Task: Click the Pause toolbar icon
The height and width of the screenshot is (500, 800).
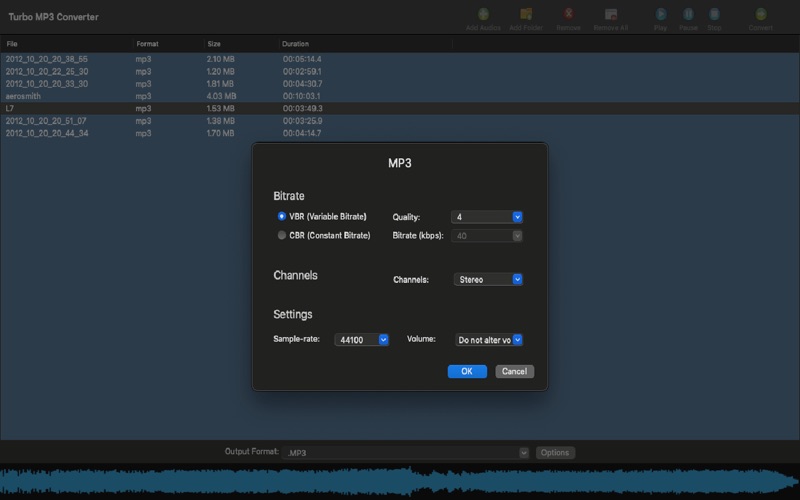Action: click(x=688, y=14)
